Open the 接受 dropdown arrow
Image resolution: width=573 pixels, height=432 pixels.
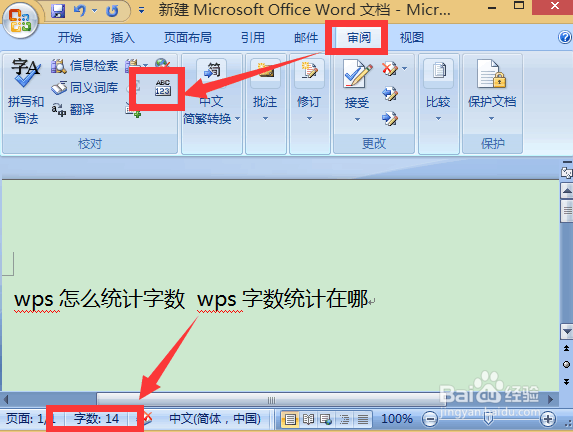(x=357, y=120)
